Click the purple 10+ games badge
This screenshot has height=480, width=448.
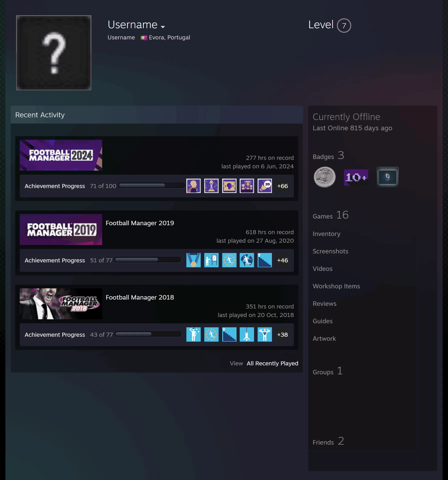(356, 177)
